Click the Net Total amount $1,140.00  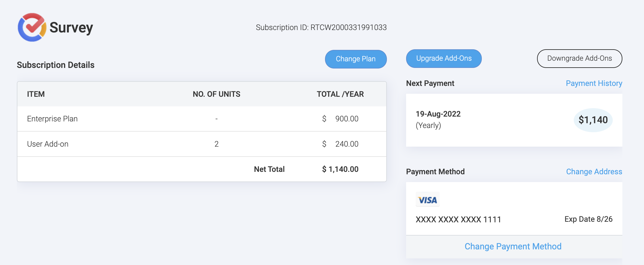(340, 169)
